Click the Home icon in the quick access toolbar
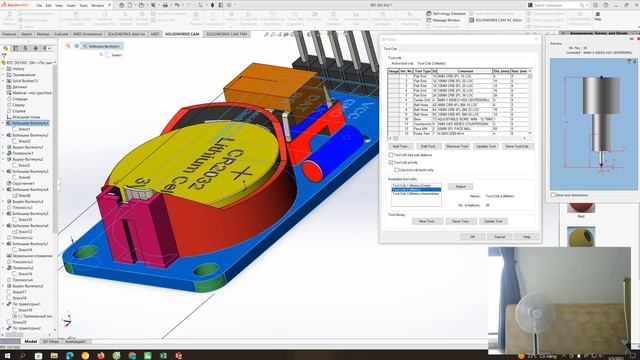Viewport: 640px width, 360px height. click(121, 5)
